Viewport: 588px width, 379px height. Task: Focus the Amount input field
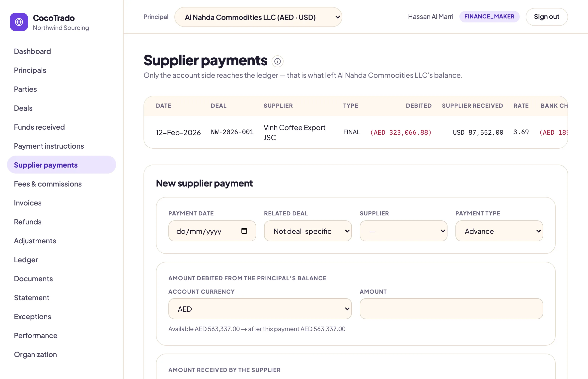[x=451, y=309]
